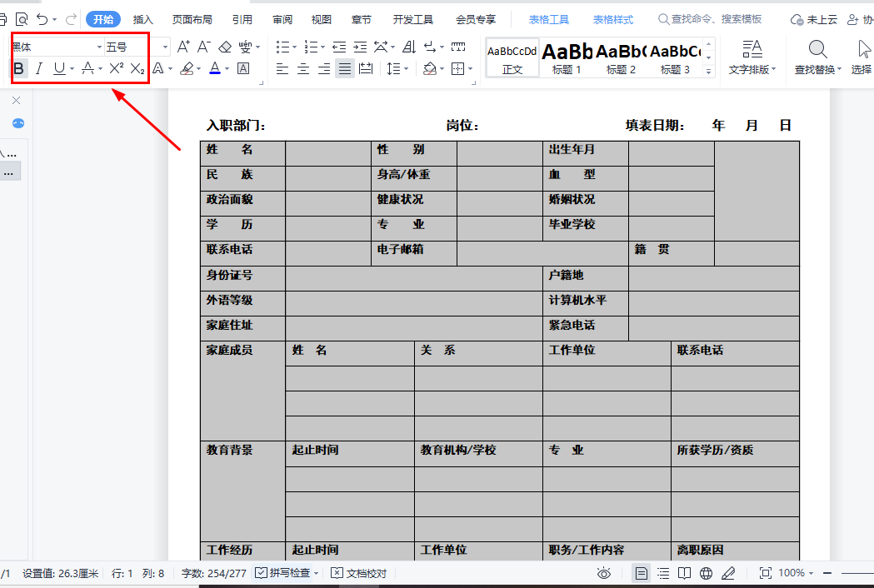Click the tab stops ruler icon
Image resolution: width=874 pixels, height=588 pixels.
pos(458,47)
